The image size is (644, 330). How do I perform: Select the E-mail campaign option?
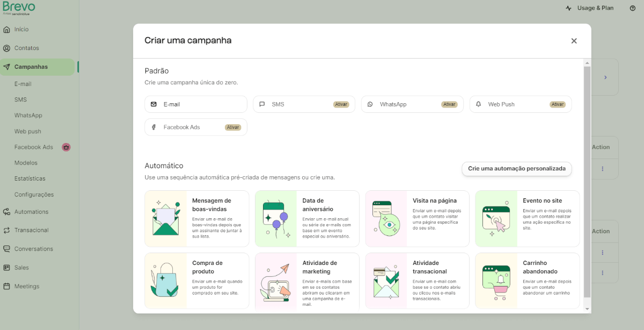196,104
